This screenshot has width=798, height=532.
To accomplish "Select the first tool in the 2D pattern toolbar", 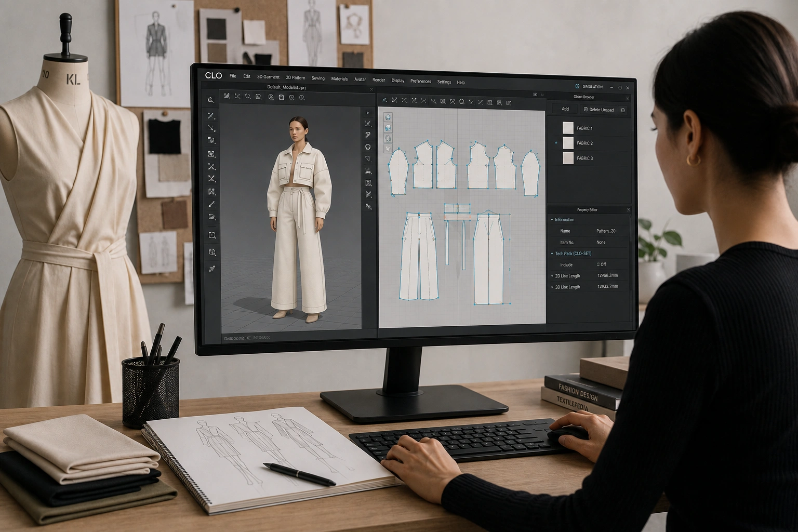I will (x=384, y=101).
